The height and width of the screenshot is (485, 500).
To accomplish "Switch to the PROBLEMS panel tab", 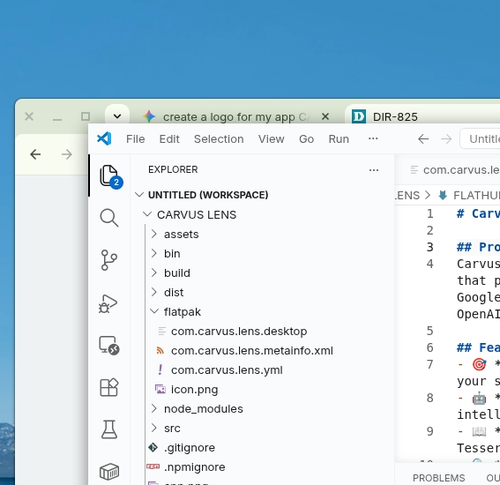I will click(x=439, y=478).
